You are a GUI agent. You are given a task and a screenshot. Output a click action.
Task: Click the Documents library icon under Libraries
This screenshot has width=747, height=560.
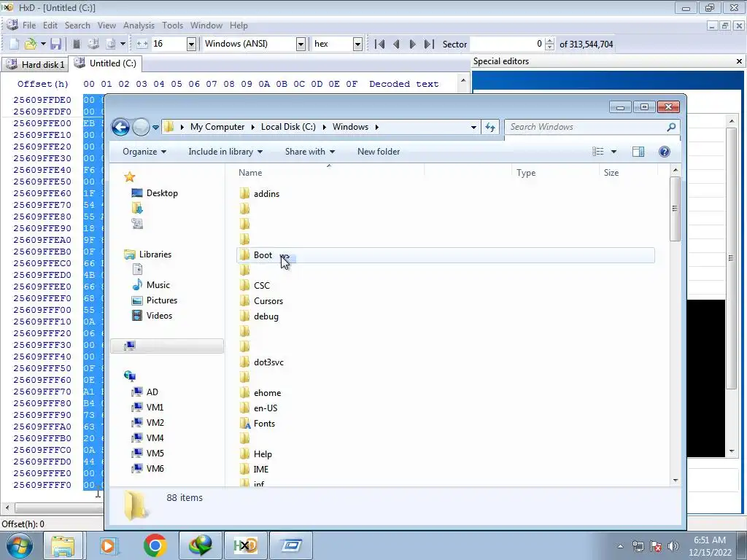[x=137, y=270]
